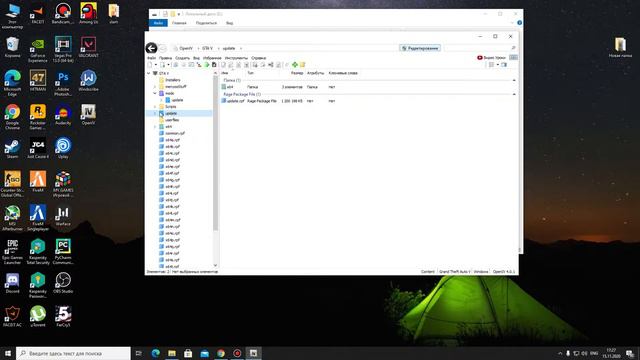Select update under mods in tree
This screenshot has height=360, width=640.
[x=177, y=100]
